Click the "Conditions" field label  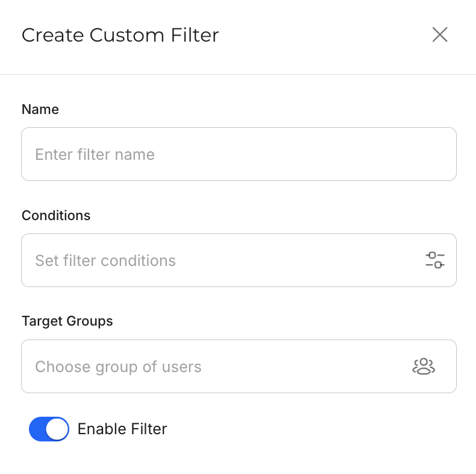tap(56, 215)
